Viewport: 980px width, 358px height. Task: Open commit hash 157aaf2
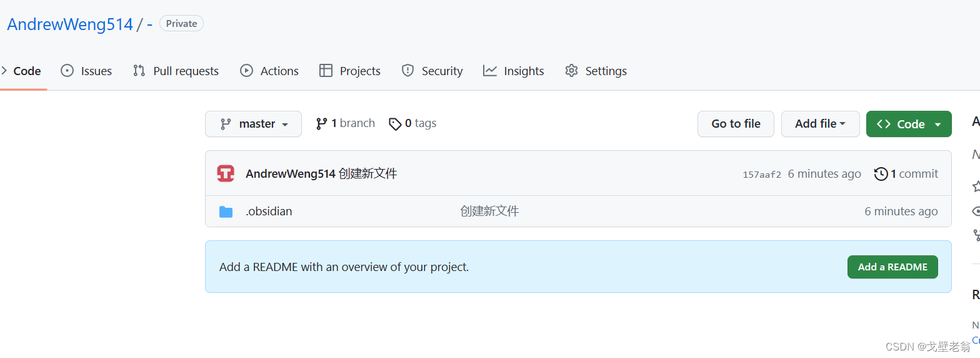tap(762, 175)
